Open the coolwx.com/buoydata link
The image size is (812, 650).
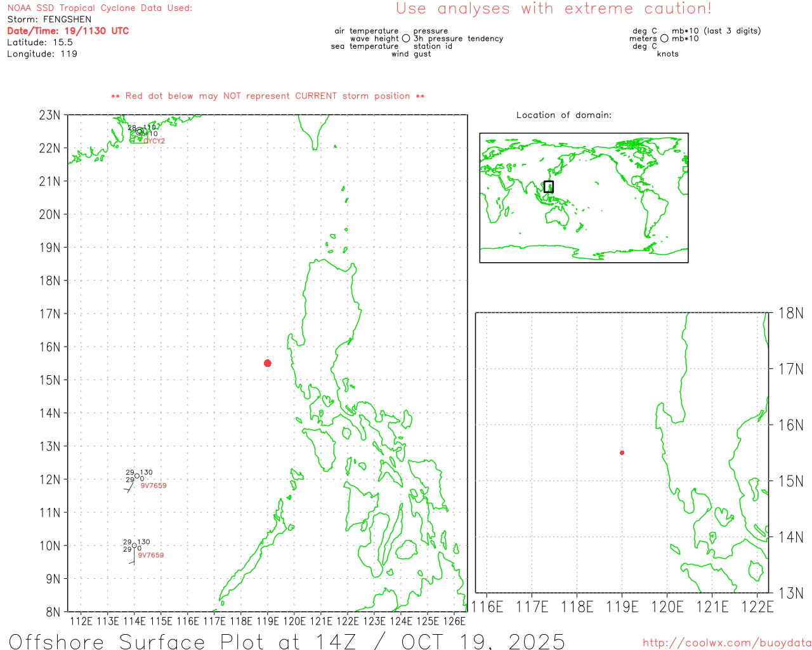[x=727, y=643]
